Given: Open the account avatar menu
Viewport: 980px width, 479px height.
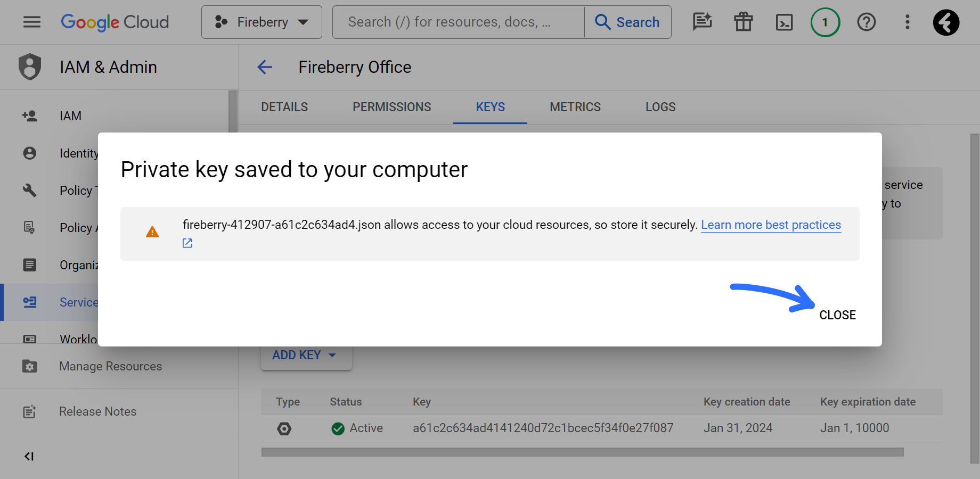Looking at the screenshot, I should point(946,22).
